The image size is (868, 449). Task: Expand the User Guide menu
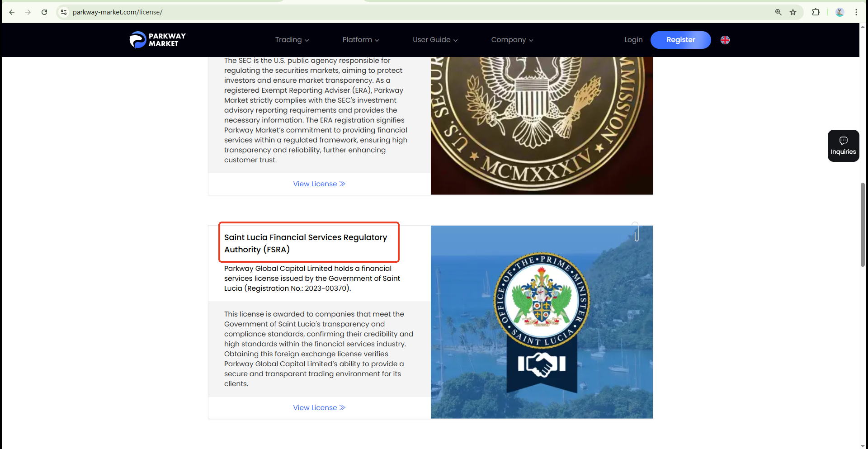[x=435, y=40]
